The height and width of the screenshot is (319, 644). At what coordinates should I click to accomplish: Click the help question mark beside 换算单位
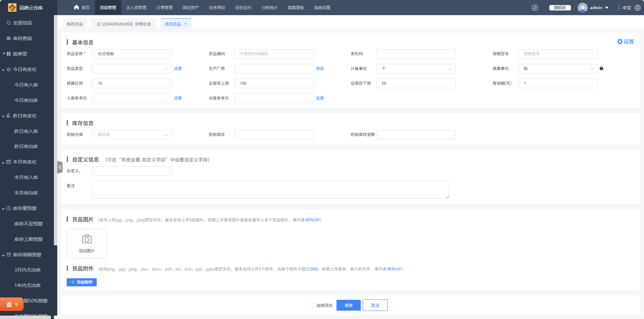pos(602,69)
